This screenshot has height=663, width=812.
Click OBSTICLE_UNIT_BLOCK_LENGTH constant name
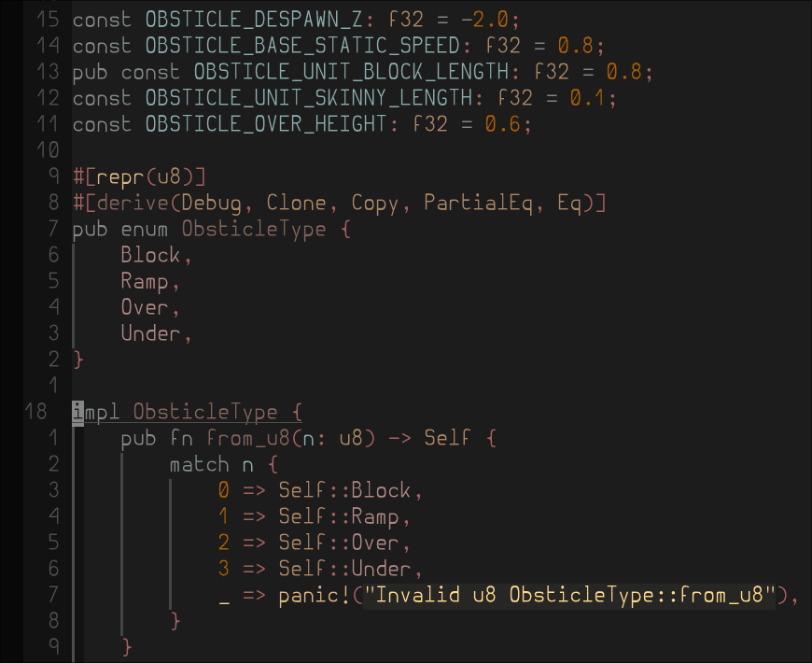[352, 71]
